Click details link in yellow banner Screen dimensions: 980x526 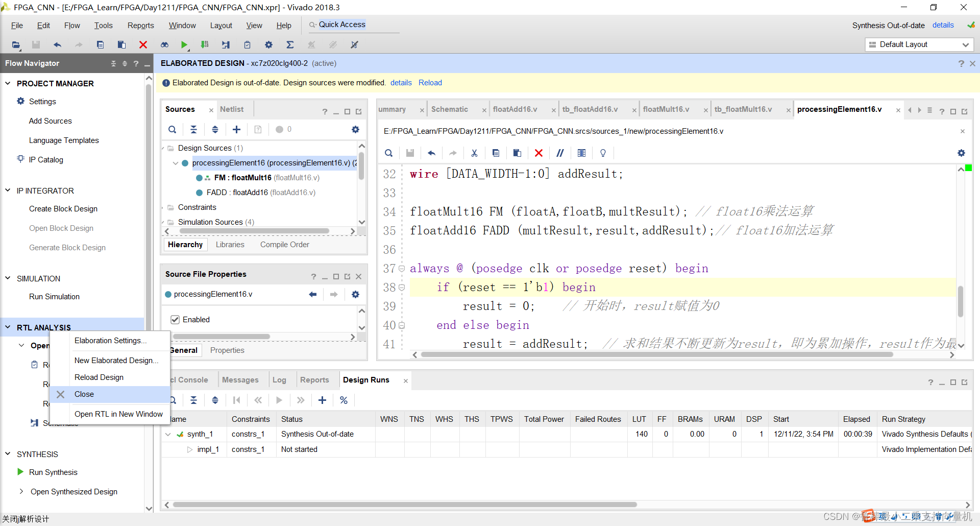coord(401,83)
